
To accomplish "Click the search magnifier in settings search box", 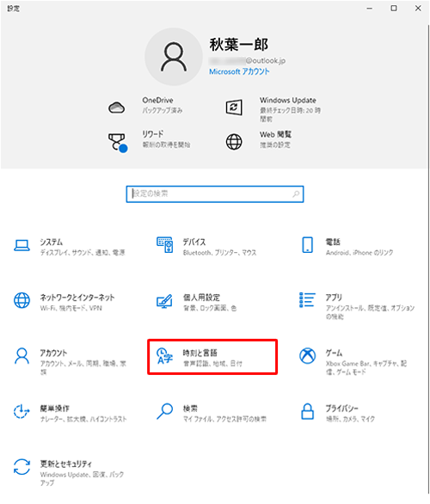I will [296, 194].
